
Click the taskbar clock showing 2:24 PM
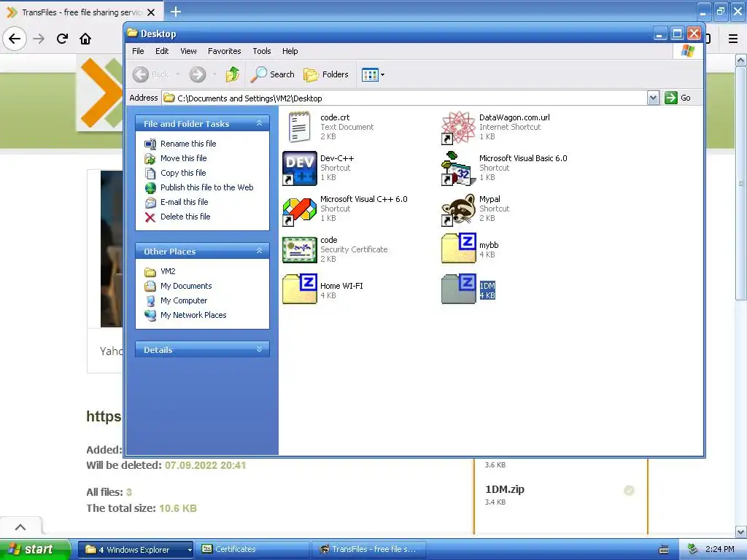click(719, 550)
